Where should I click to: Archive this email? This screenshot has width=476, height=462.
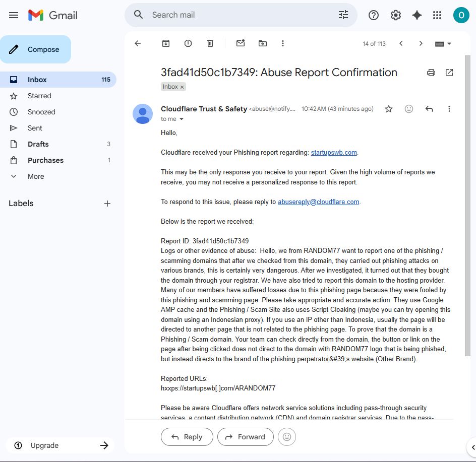point(166,43)
